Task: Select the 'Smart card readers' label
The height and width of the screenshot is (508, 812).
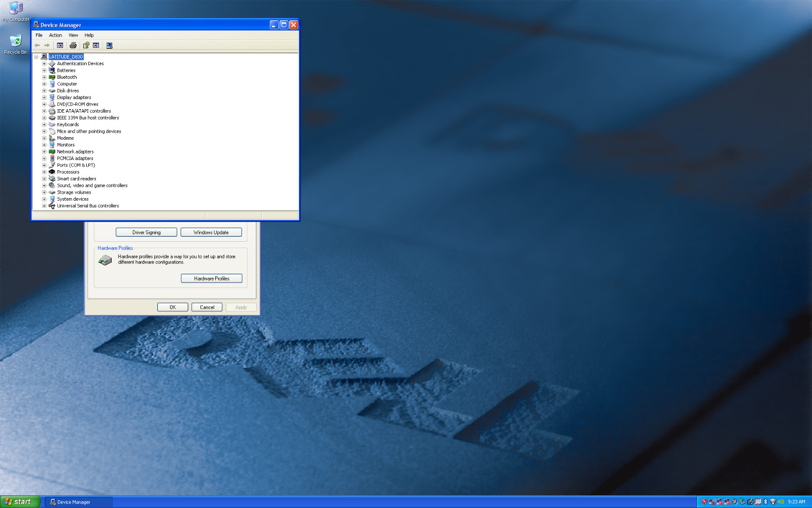Action: (x=77, y=179)
